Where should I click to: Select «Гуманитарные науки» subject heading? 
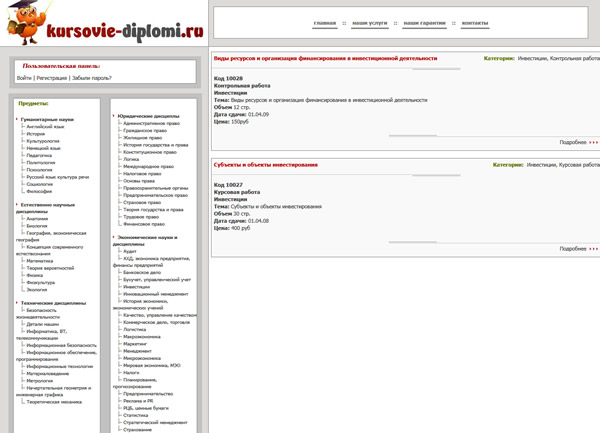click(x=47, y=119)
